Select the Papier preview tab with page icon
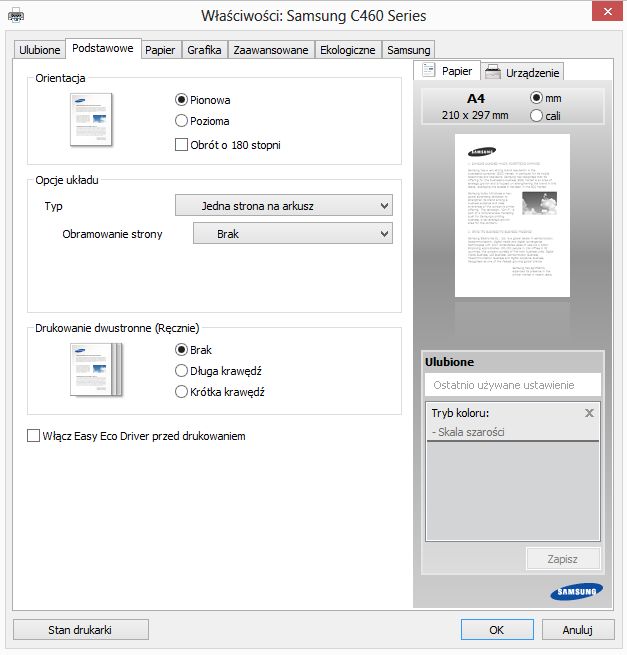627x655 pixels. pos(447,71)
